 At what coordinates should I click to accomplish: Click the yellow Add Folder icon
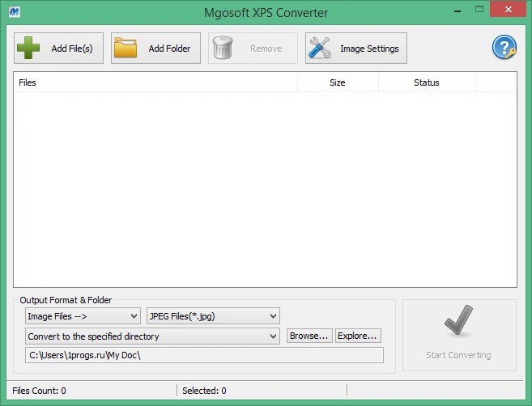coord(126,48)
